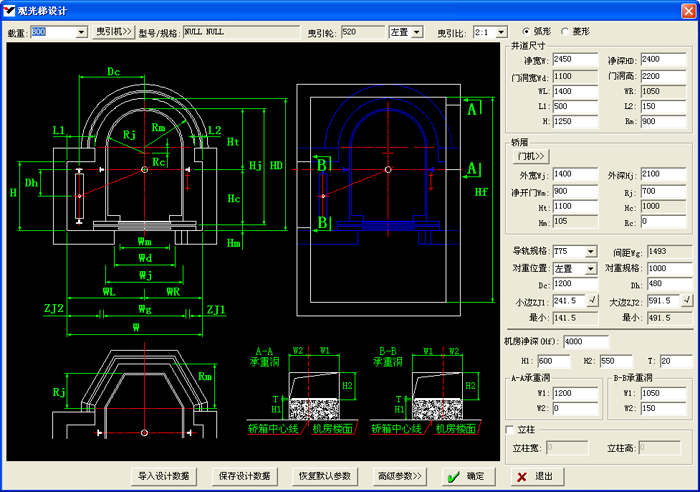Click 保存设计数据 button
700x492 pixels.
pyautogui.click(x=245, y=476)
